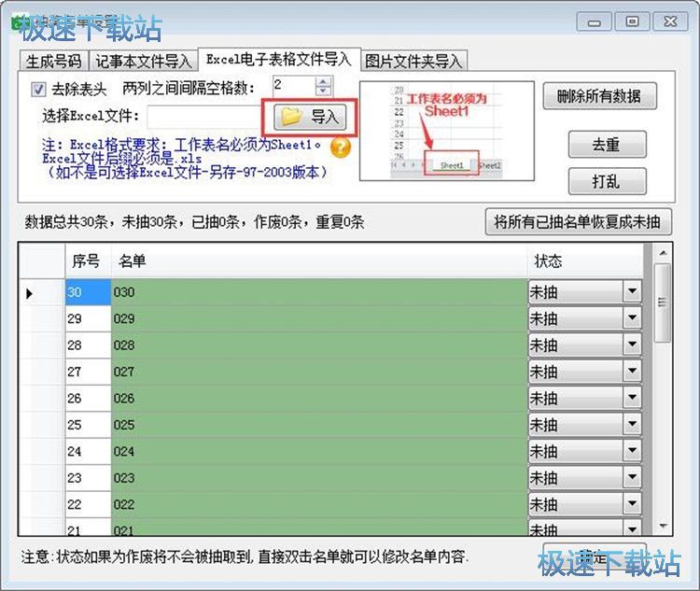Select the sequence number cell 30

tap(88, 292)
